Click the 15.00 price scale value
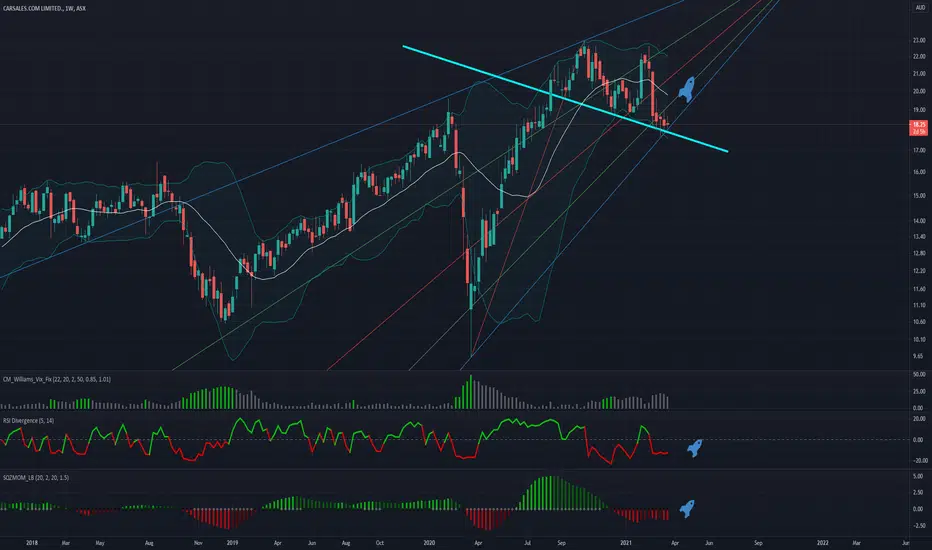The image size is (932, 550). (919, 196)
